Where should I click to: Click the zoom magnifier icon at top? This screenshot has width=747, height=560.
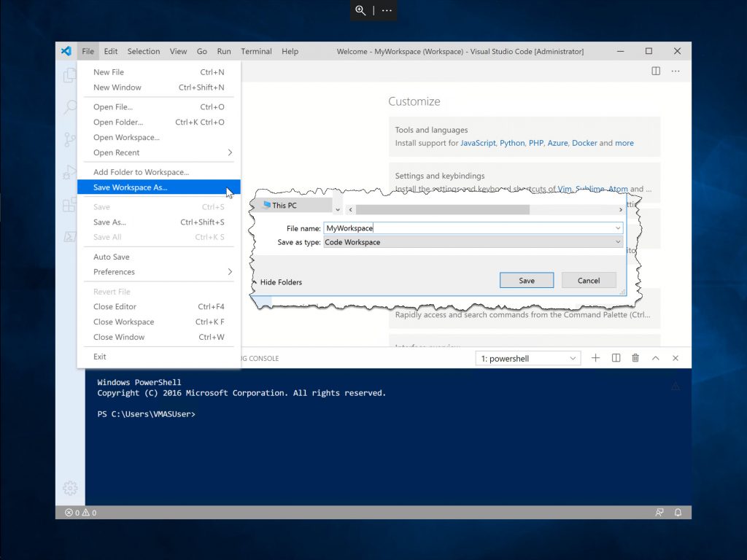pos(360,10)
